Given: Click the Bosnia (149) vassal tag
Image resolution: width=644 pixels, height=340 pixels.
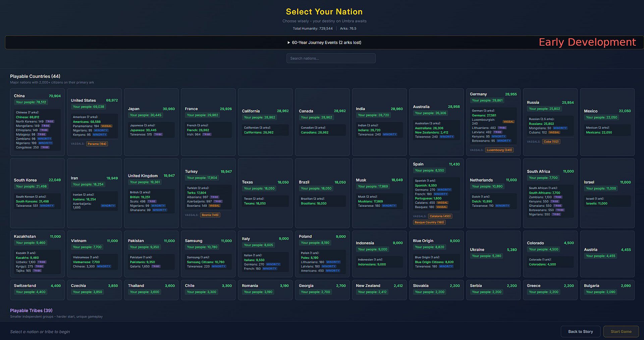Looking at the screenshot, I should click(210, 215).
